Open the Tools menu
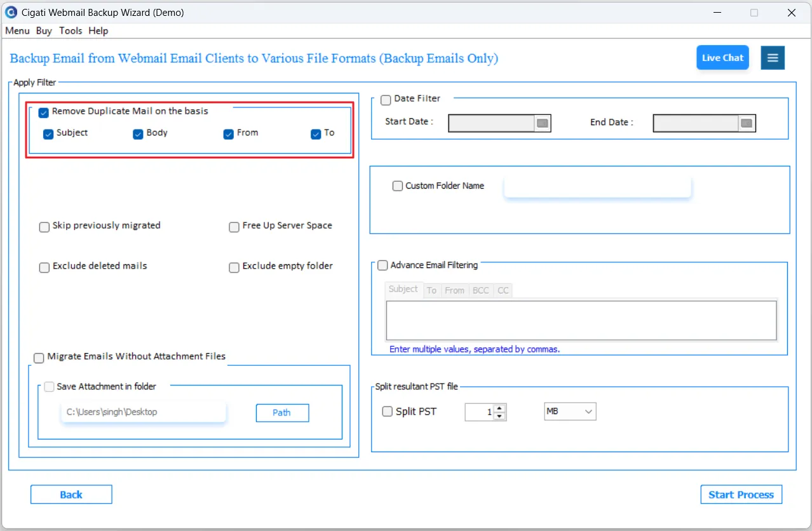Image resolution: width=812 pixels, height=531 pixels. coord(71,30)
